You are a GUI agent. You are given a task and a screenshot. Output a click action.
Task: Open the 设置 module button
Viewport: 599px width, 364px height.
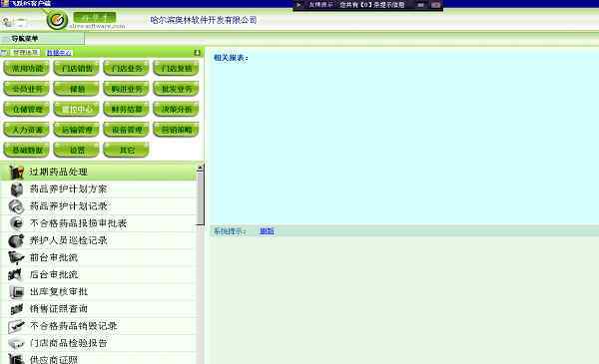coord(77,150)
